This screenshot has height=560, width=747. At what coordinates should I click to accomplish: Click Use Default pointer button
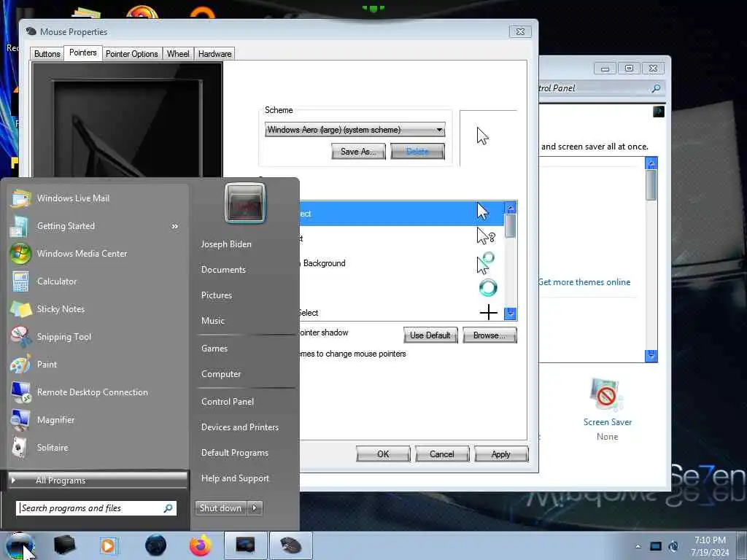click(430, 335)
